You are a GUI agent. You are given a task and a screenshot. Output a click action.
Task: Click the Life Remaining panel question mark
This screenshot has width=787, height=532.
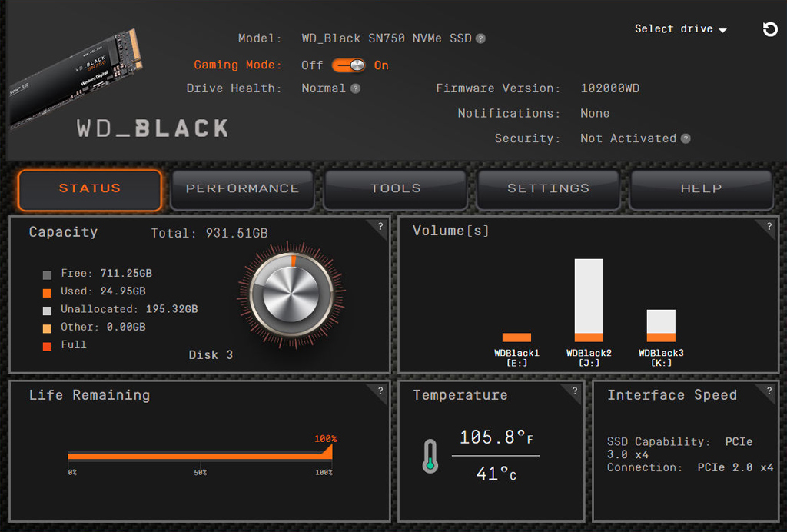click(379, 391)
